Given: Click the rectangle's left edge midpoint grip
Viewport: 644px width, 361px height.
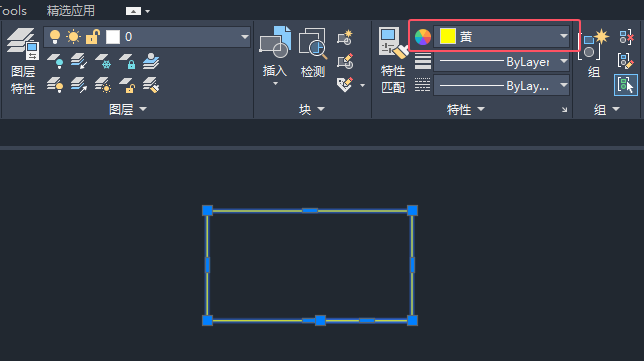Looking at the screenshot, I should pyautogui.click(x=207, y=265).
